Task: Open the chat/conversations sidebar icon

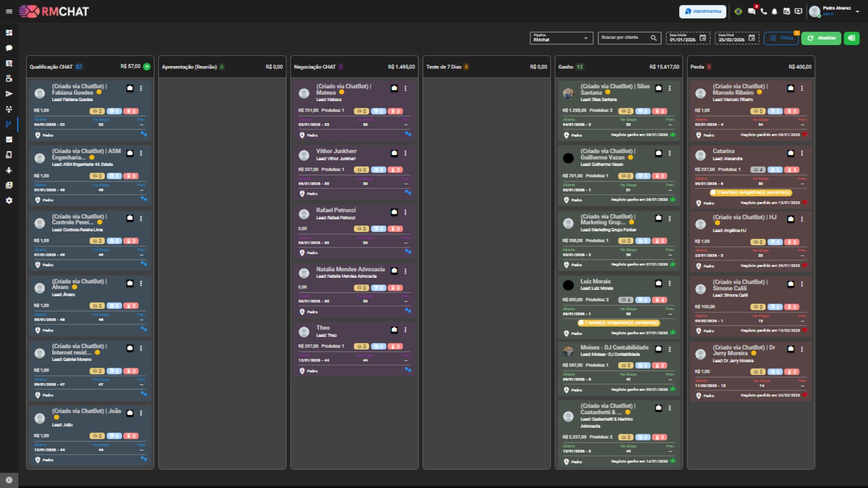Action: 9,48
